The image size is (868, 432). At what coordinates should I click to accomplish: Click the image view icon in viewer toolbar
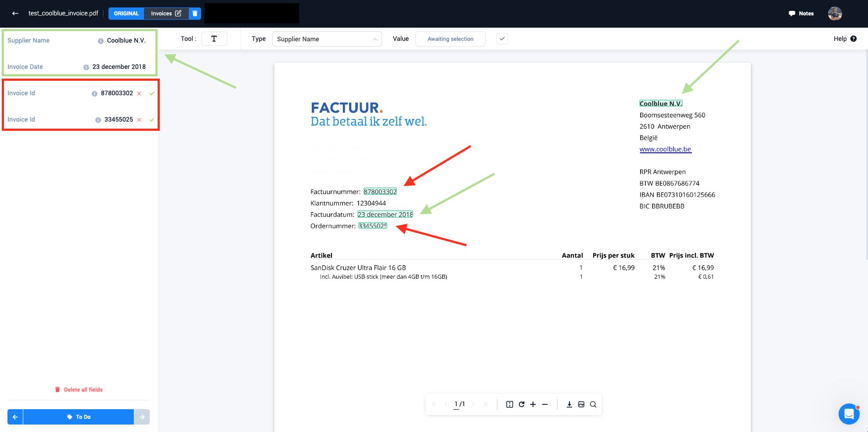tap(581, 404)
